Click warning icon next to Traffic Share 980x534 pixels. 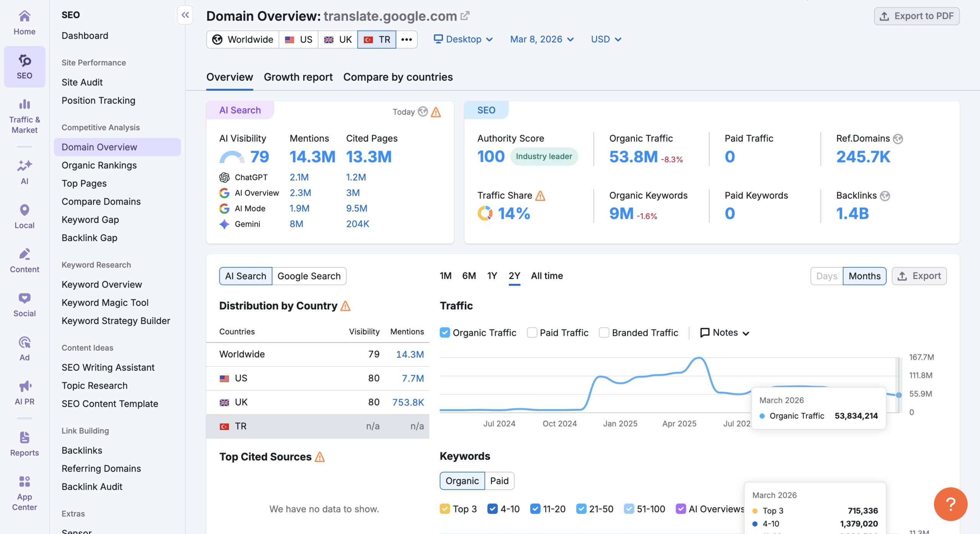click(x=540, y=196)
